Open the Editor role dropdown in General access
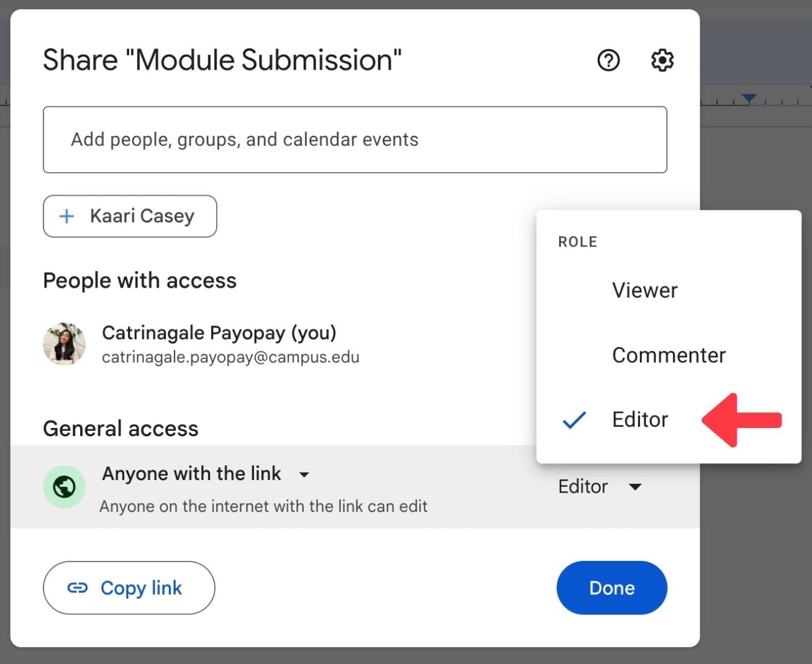The width and height of the screenshot is (812, 664). pos(599,486)
